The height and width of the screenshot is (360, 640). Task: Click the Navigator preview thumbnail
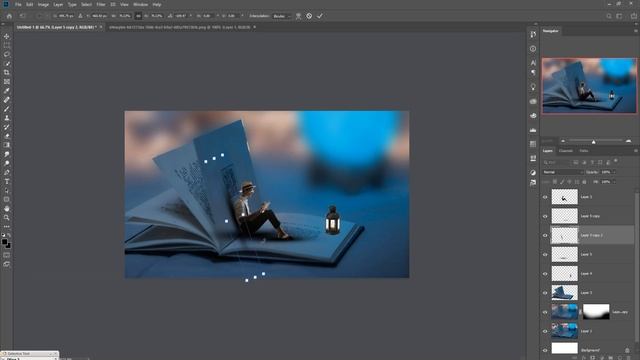point(589,85)
